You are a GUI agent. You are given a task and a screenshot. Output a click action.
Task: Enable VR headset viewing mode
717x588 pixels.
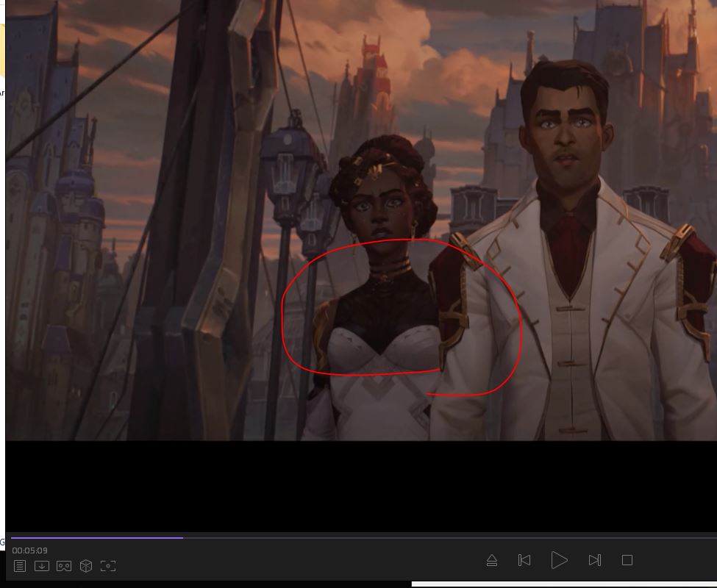coord(64,566)
